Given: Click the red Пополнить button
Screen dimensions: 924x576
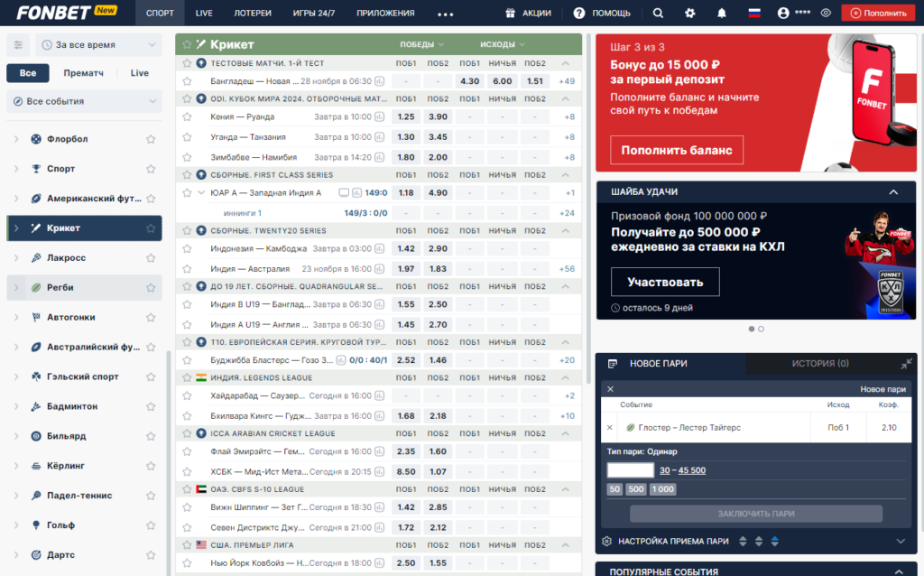Looking at the screenshot, I should pyautogui.click(x=878, y=13).
